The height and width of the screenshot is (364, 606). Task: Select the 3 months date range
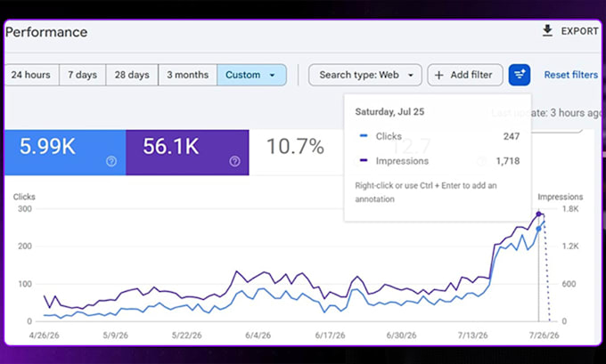188,75
